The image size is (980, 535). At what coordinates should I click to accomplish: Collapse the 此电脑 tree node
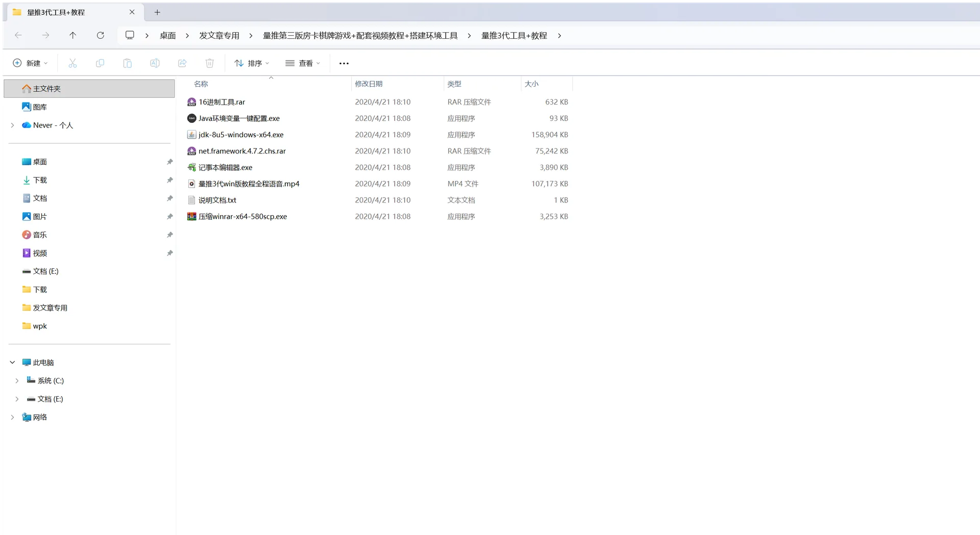[13, 363]
